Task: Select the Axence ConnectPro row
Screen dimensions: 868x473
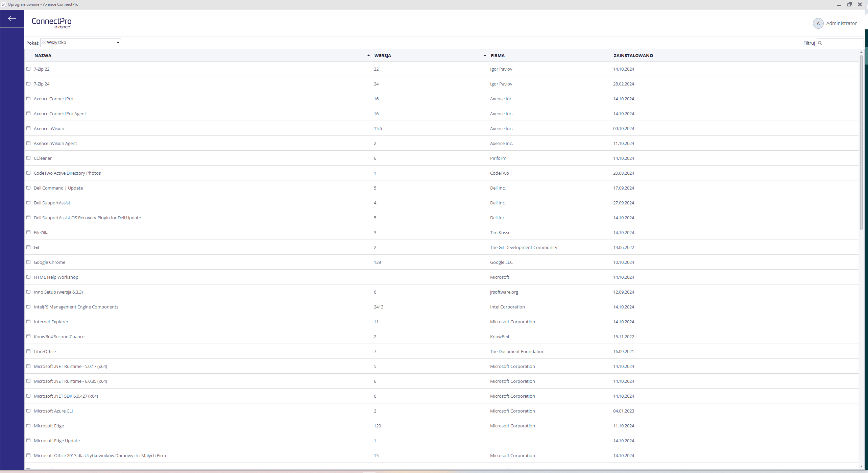Action: (441, 99)
